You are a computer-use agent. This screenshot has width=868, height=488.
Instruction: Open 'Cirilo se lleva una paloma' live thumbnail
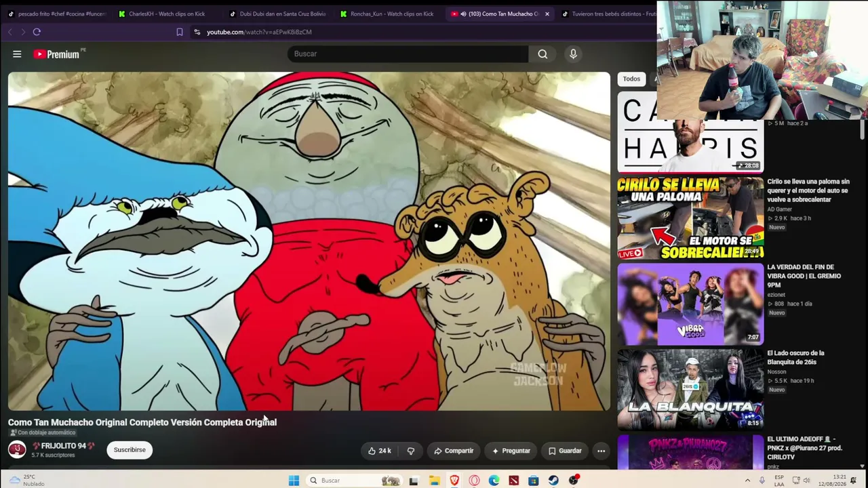[x=690, y=218]
